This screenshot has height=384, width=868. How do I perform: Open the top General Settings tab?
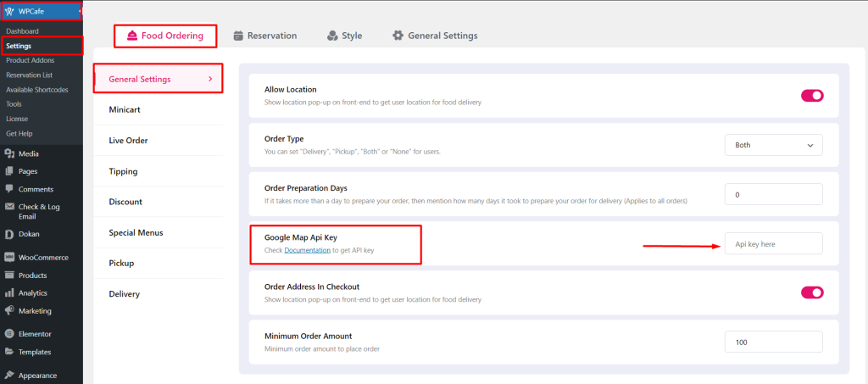(x=435, y=36)
